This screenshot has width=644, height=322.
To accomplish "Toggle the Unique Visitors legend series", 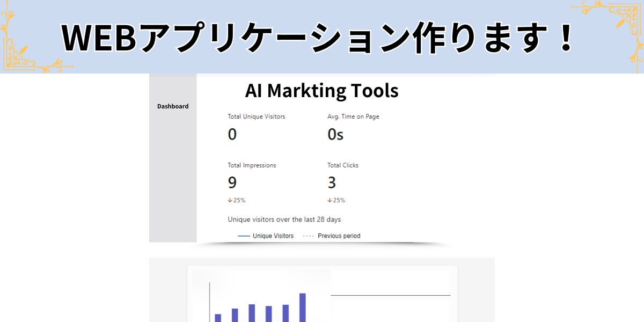I will 273,236.
